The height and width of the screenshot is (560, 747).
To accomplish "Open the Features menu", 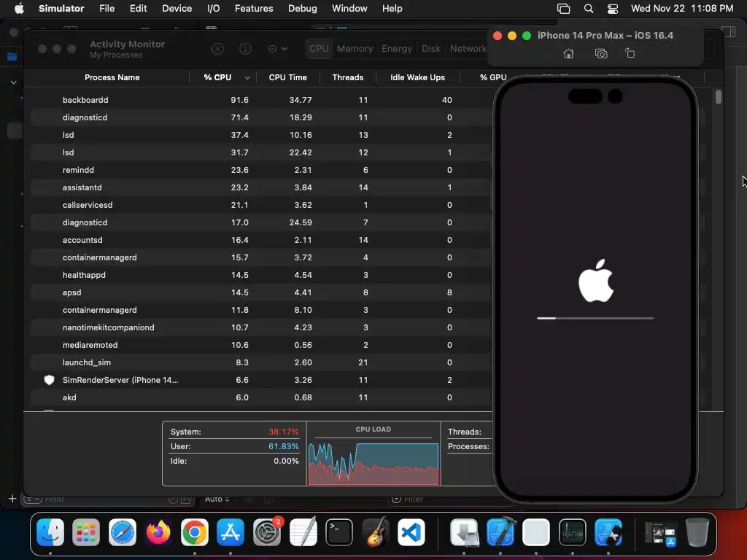I will pos(254,9).
